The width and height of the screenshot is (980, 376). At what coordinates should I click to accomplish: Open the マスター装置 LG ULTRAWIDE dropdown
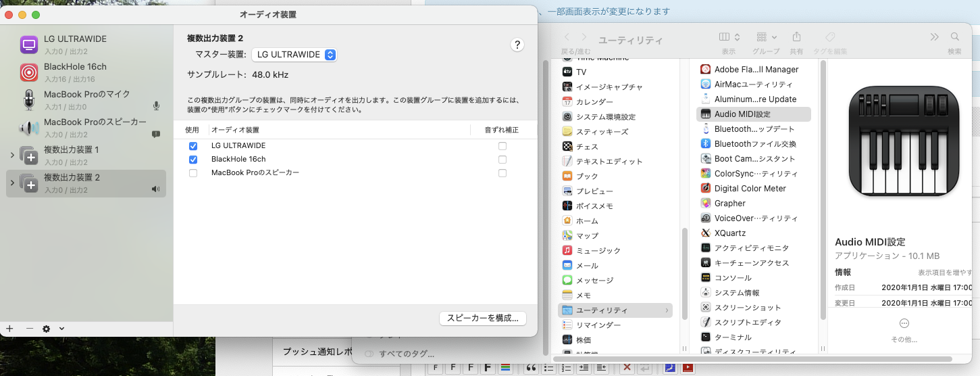pyautogui.click(x=294, y=55)
